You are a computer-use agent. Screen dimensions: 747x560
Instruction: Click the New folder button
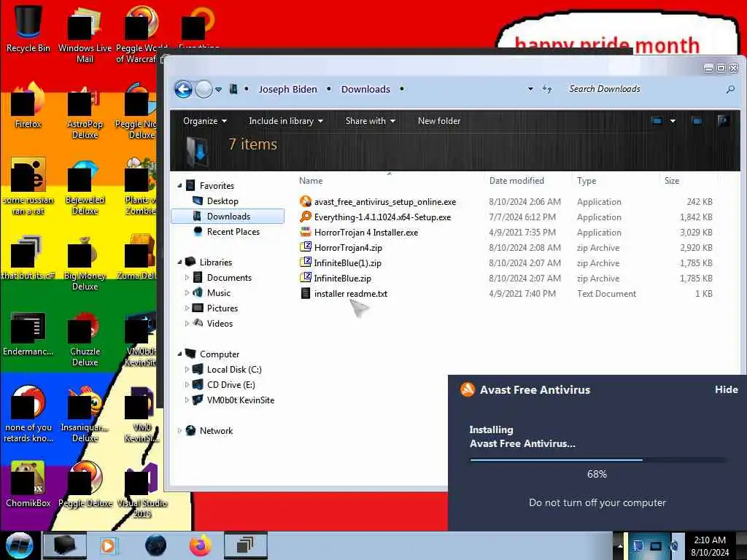point(438,121)
